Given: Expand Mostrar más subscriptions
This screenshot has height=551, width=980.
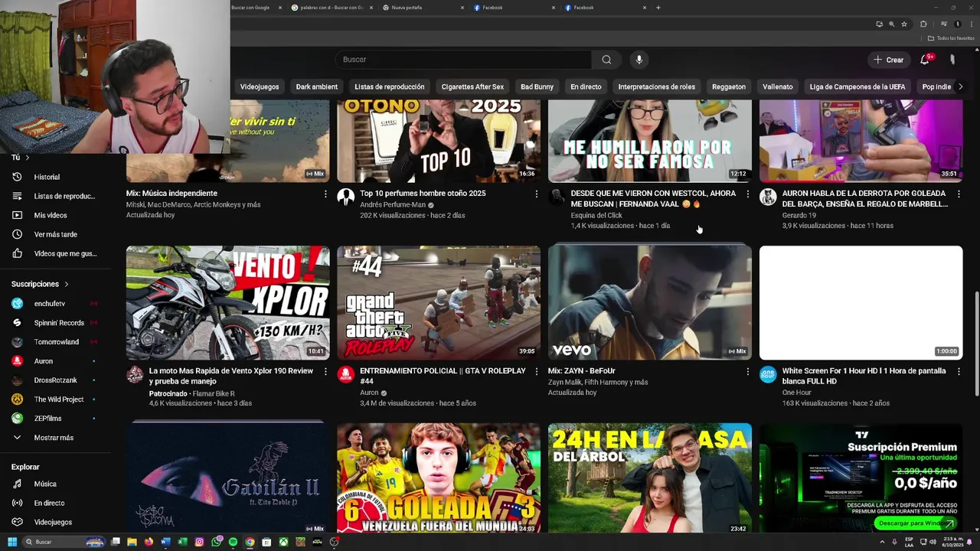Looking at the screenshot, I should (54, 438).
